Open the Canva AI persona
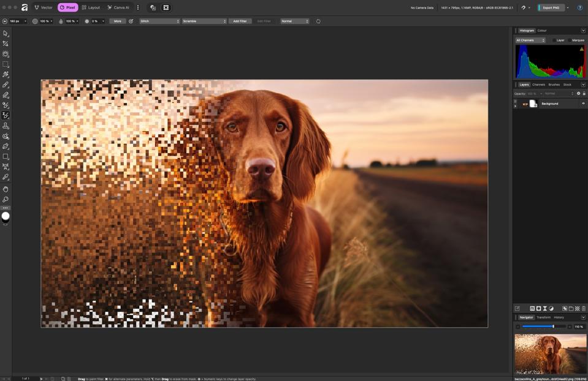 (119, 7)
